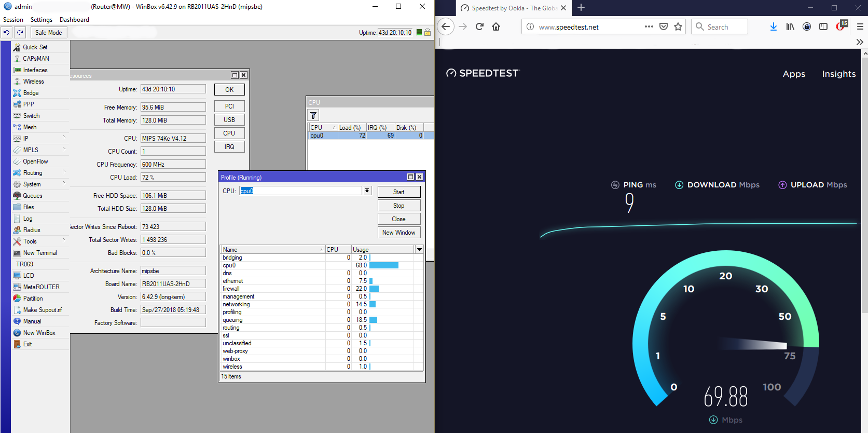
Task: Click the WinBox undo arrow icon
Action: coord(6,32)
